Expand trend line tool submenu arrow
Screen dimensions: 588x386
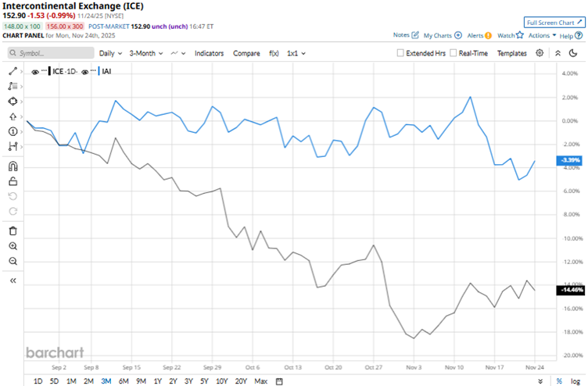click(21, 71)
